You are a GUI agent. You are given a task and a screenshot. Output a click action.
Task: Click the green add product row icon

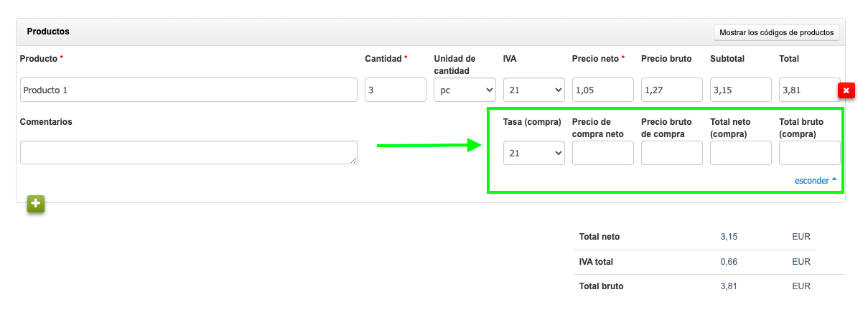pyautogui.click(x=36, y=204)
